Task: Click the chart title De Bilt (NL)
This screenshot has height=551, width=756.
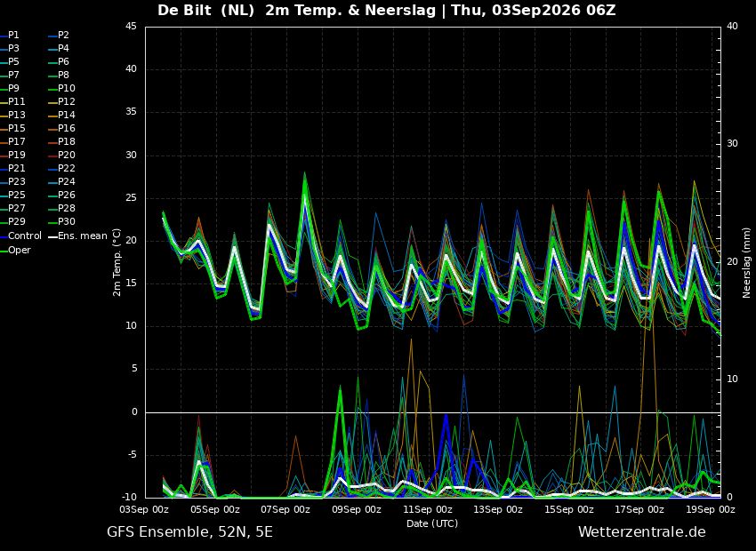Action: pos(205,10)
